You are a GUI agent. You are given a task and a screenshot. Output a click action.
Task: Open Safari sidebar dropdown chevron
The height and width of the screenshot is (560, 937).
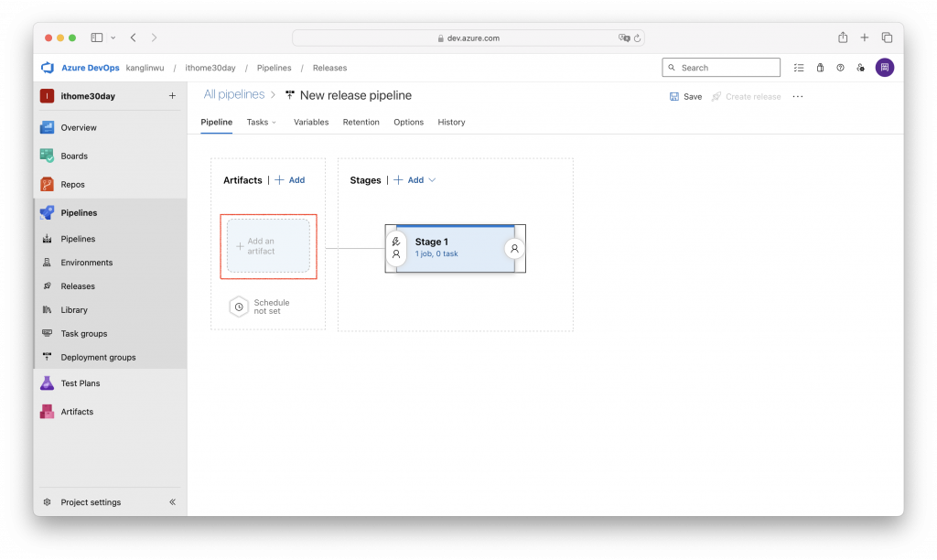(x=113, y=38)
